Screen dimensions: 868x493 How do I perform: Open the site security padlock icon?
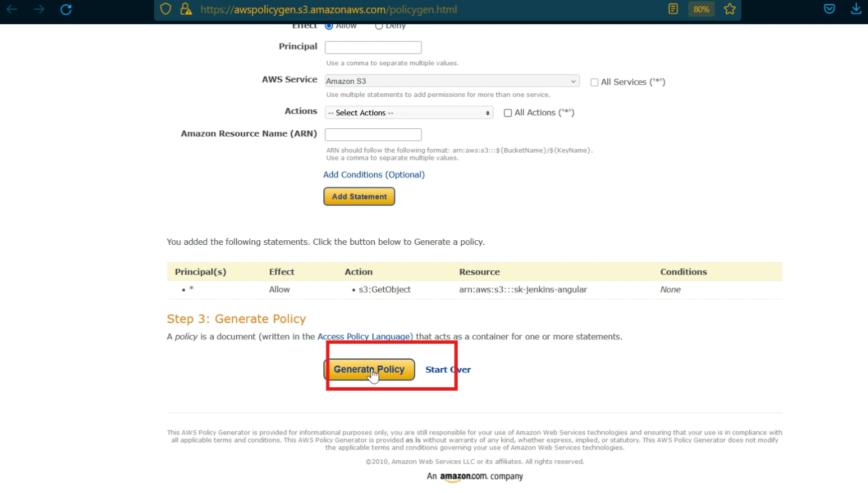(x=186, y=9)
